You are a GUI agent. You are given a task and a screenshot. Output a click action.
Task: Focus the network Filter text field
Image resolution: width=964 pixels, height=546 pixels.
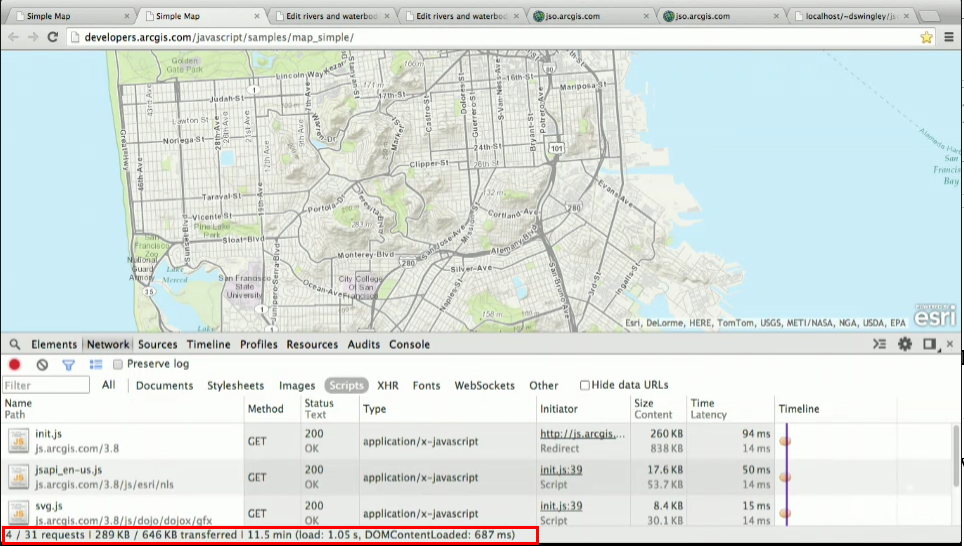point(46,385)
